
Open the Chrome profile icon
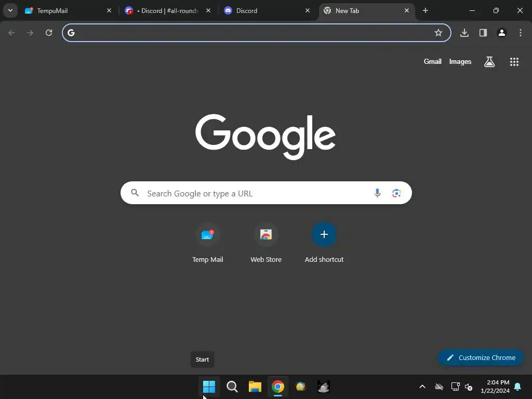(502, 33)
